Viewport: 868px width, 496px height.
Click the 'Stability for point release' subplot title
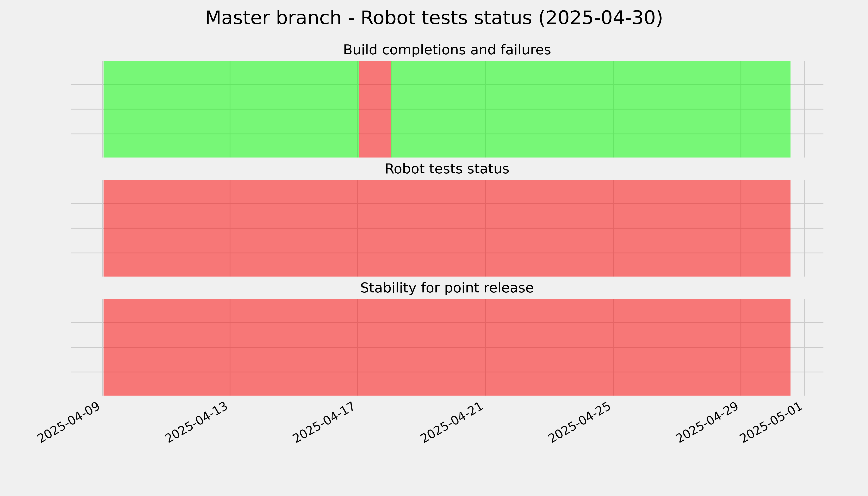[x=447, y=288]
